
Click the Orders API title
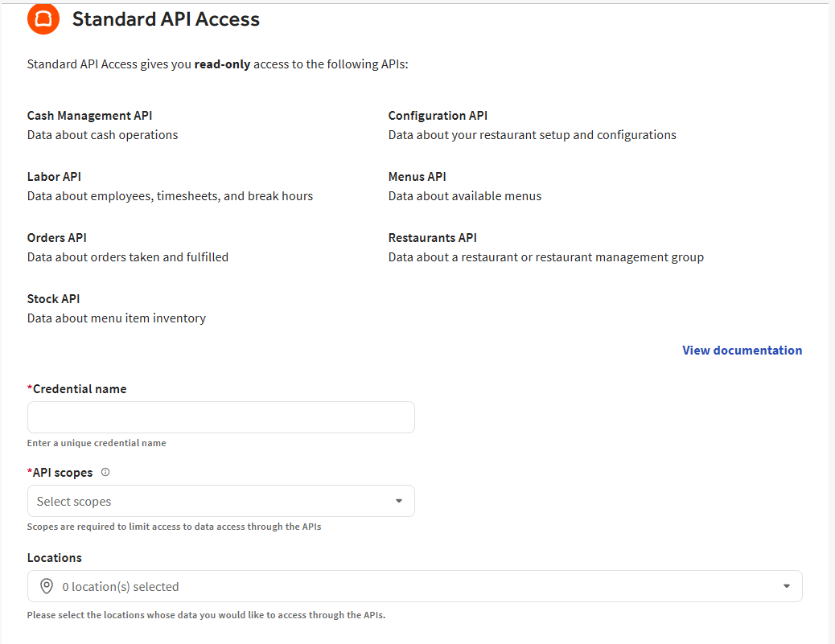(56, 238)
